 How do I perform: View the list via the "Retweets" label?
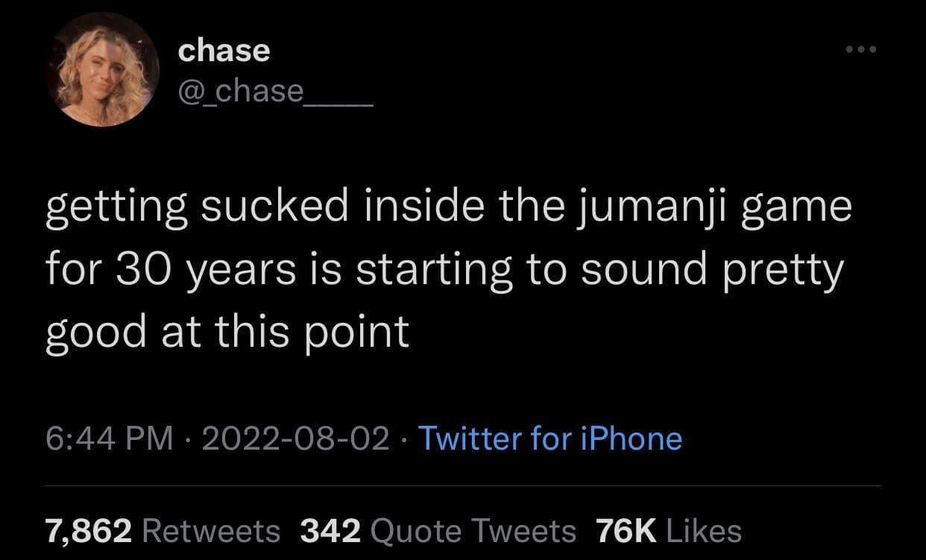[x=210, y=531]
